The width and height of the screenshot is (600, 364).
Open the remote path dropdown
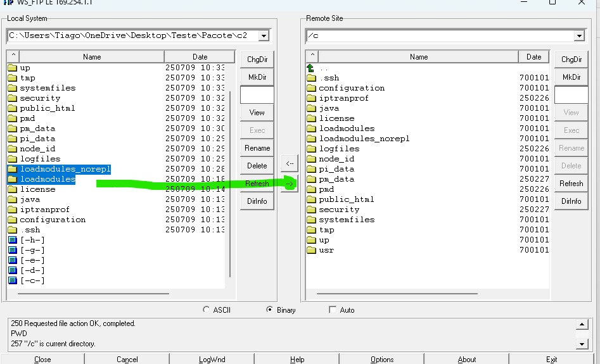[578, 36]
